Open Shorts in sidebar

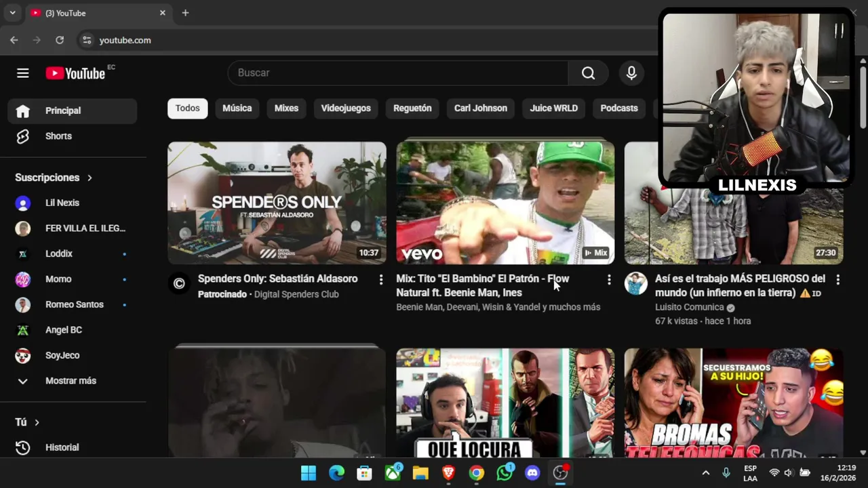coord(72,136)
